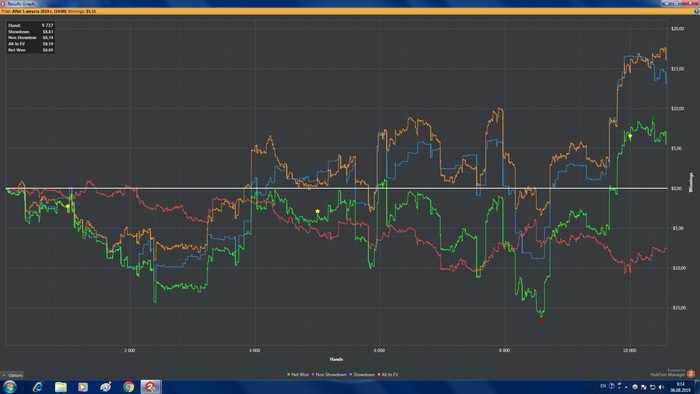
Task: Open the volume speaker tray icon
Action: point(661,387)
